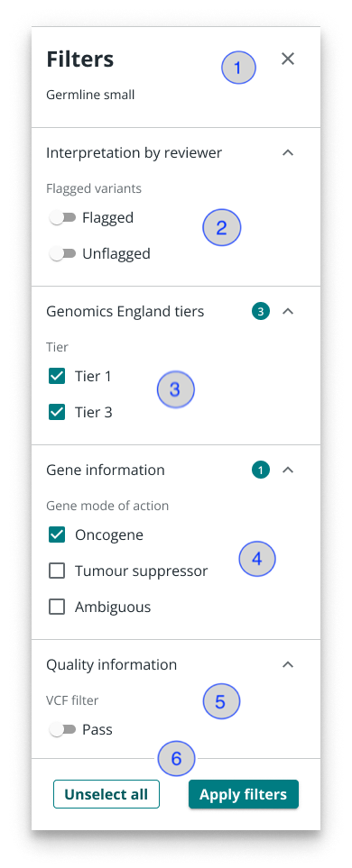Check the Tumour suppressor checkbox
The image size is (352, 868).
57,571
